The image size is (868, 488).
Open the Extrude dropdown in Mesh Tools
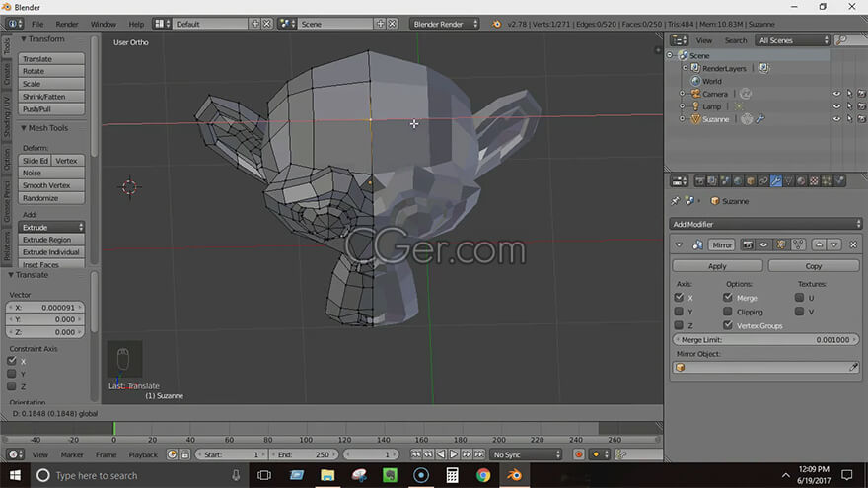click(51, 227)
